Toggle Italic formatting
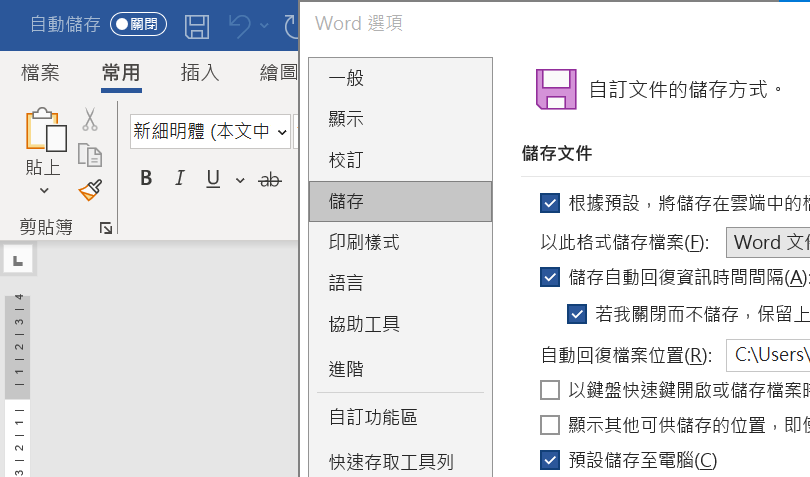 (179, 178)
